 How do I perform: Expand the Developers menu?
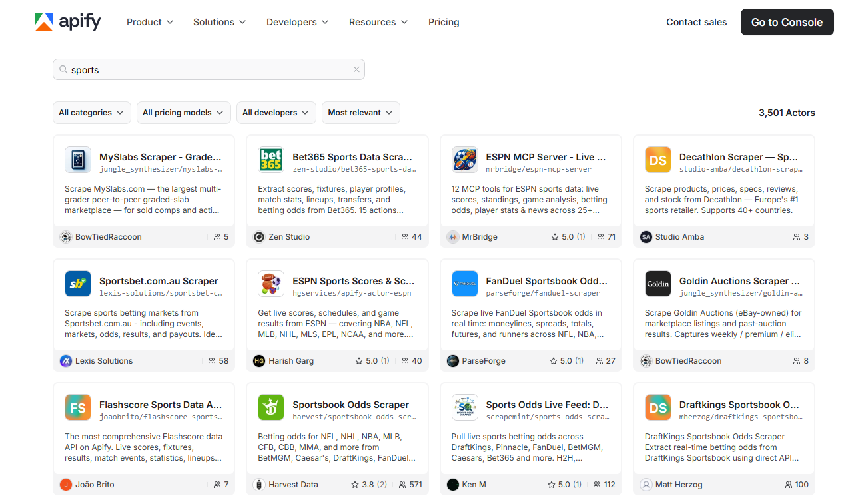click(x=298, y=22)
